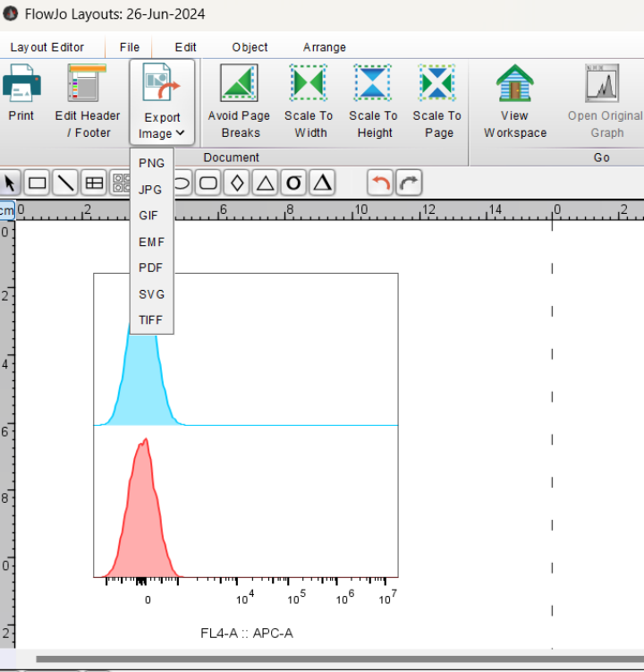Open View Workspace
644x672 pixels.
tap(515, 101)
